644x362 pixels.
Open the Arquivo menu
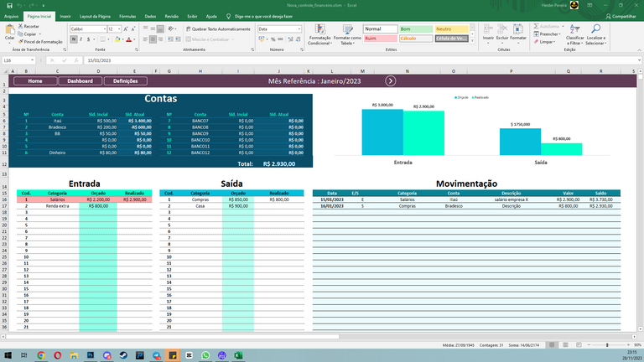click(x=11, y=17)
